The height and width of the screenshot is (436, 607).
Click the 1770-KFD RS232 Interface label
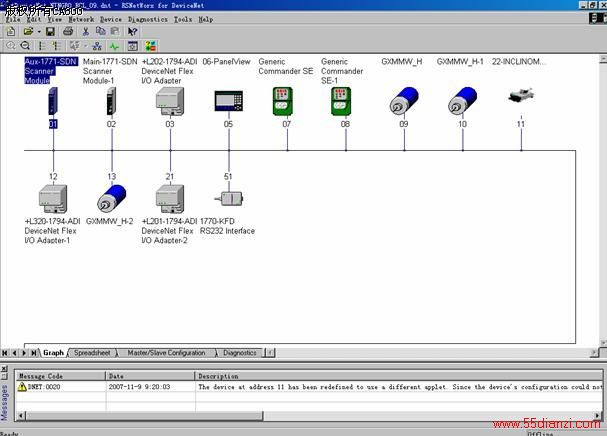coord(227,226)
